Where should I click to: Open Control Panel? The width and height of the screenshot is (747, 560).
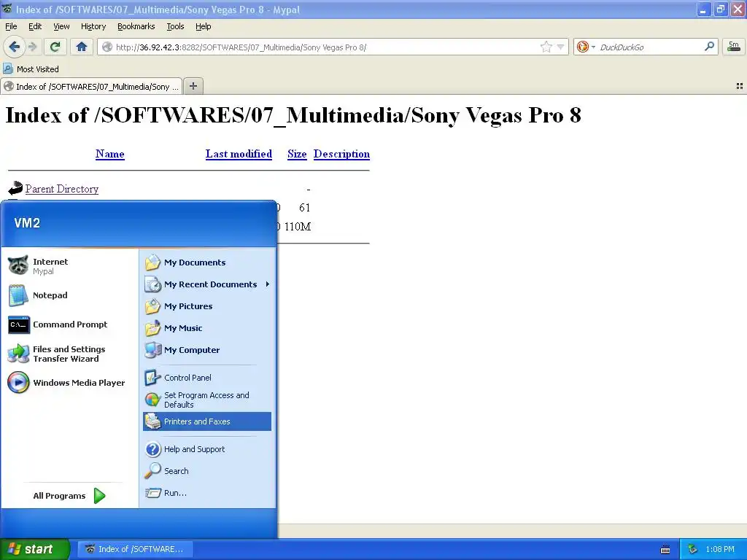coord(207,378)
